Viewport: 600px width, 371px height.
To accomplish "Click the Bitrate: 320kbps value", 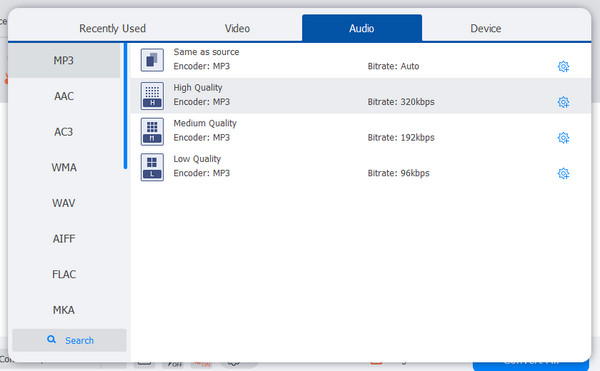I will (401, 102).
